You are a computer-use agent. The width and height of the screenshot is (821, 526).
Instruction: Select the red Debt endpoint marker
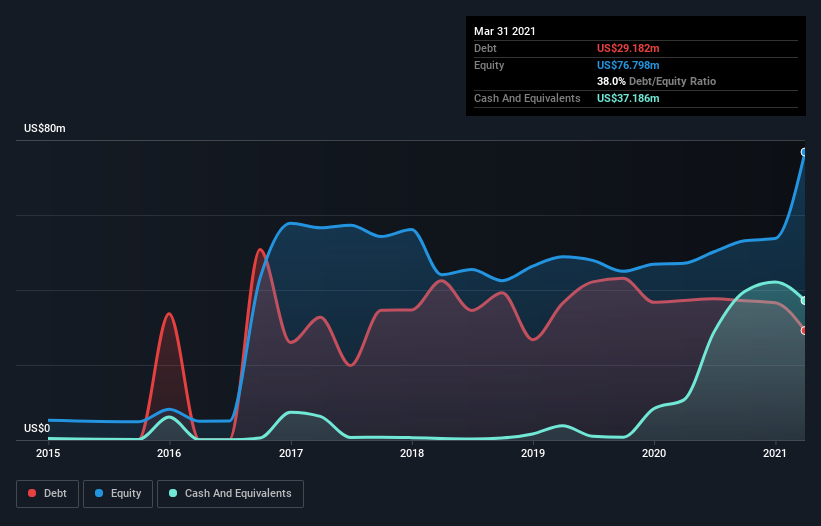(804, 331)
